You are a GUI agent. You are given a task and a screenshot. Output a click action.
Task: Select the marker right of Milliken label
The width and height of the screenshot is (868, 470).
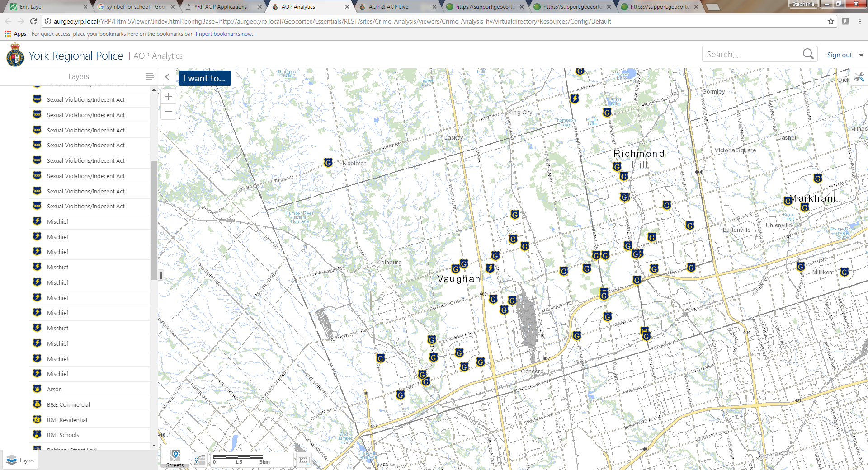pos(844,272)
